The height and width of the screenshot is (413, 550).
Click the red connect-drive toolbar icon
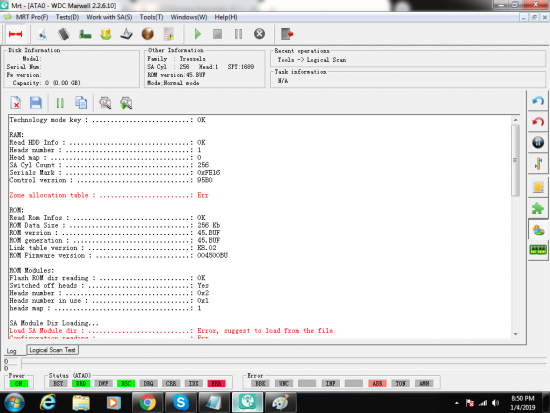tap(15, 34)
